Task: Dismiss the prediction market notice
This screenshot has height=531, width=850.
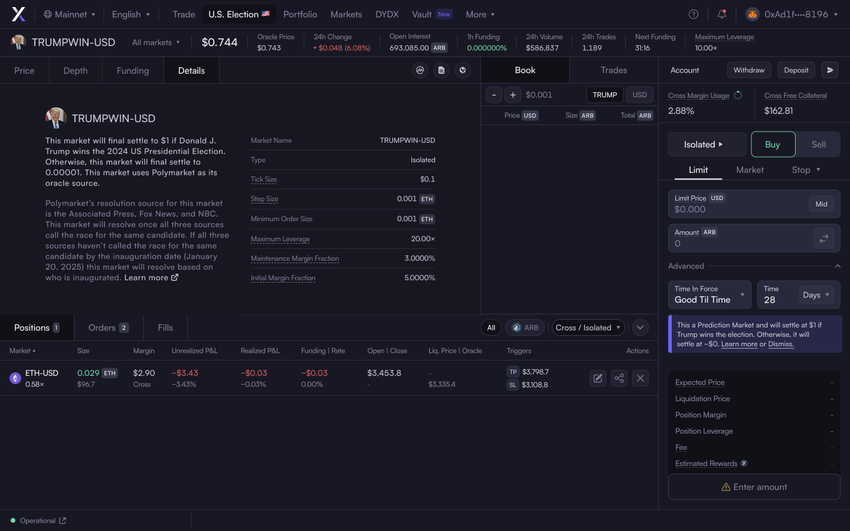Action: pyautogui.click(x=780, y=344)
